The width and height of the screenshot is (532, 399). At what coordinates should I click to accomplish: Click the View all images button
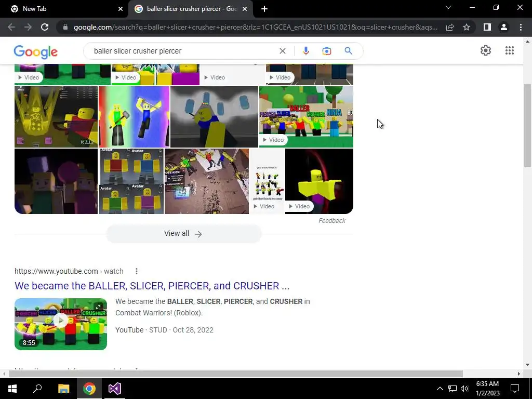coord(183,233)
